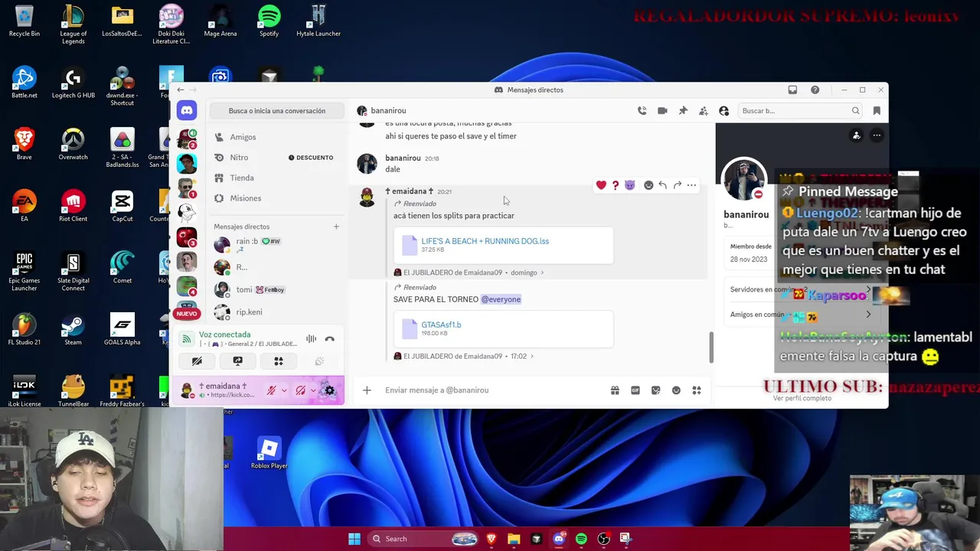Expand Amigos en común section
Screen dimensions: 980x551
point(801,315)
